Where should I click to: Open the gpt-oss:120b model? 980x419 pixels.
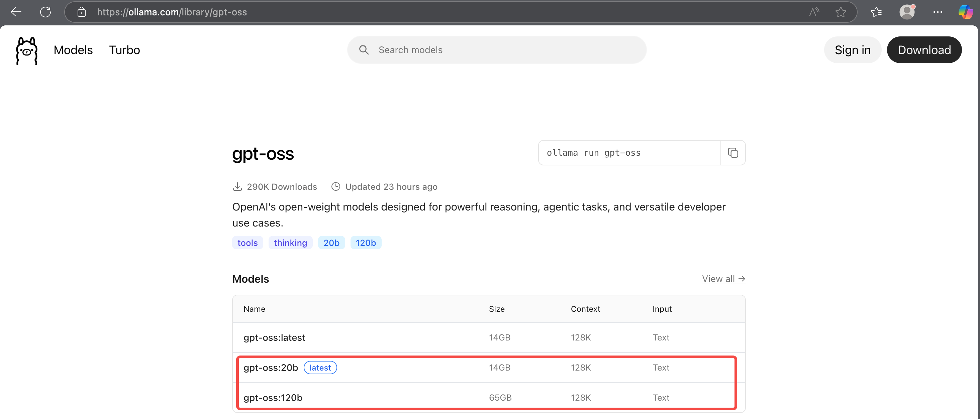tap(273, 398)
